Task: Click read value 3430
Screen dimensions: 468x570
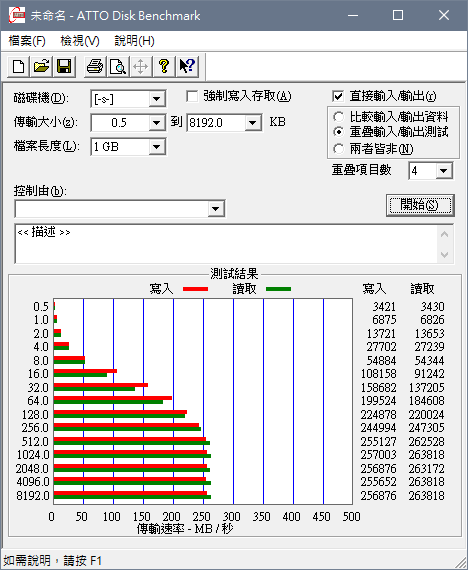Action: coord(432,306)
